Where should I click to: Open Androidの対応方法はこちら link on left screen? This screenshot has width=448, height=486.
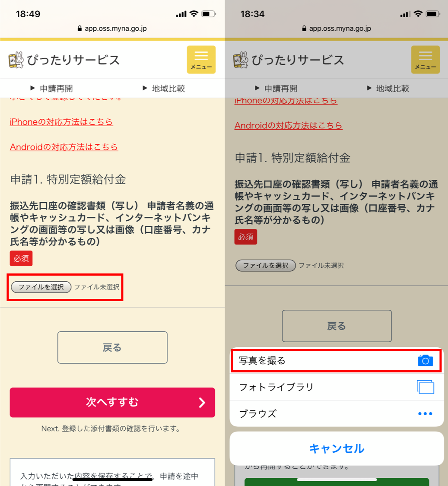point(64,146)
